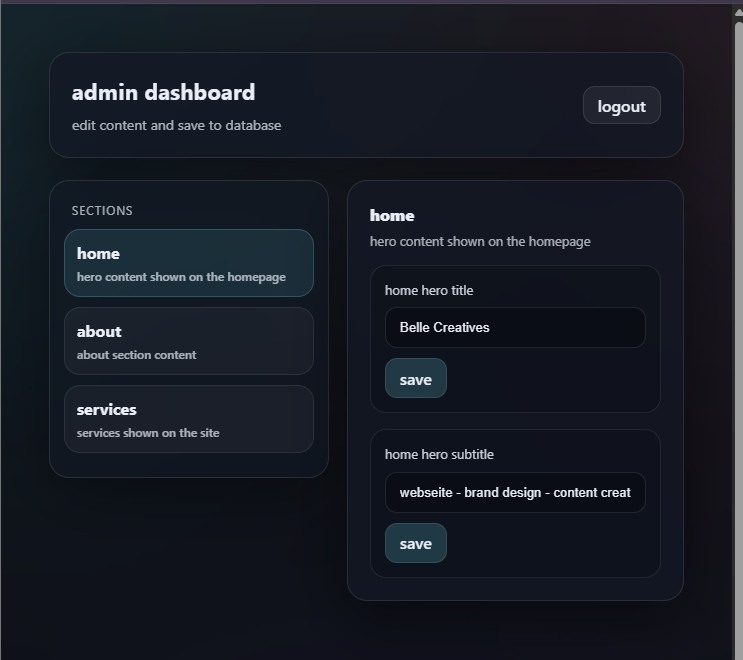Click the 'home hero title' label
743x660 pixels.
click(x=429, y=290)
